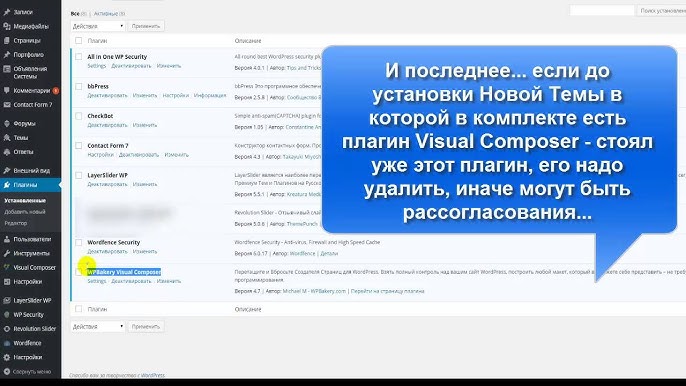Click the Плагины plug icon
Image resolution: width=686 pixels, height=386 pixels.
[7, 185]
